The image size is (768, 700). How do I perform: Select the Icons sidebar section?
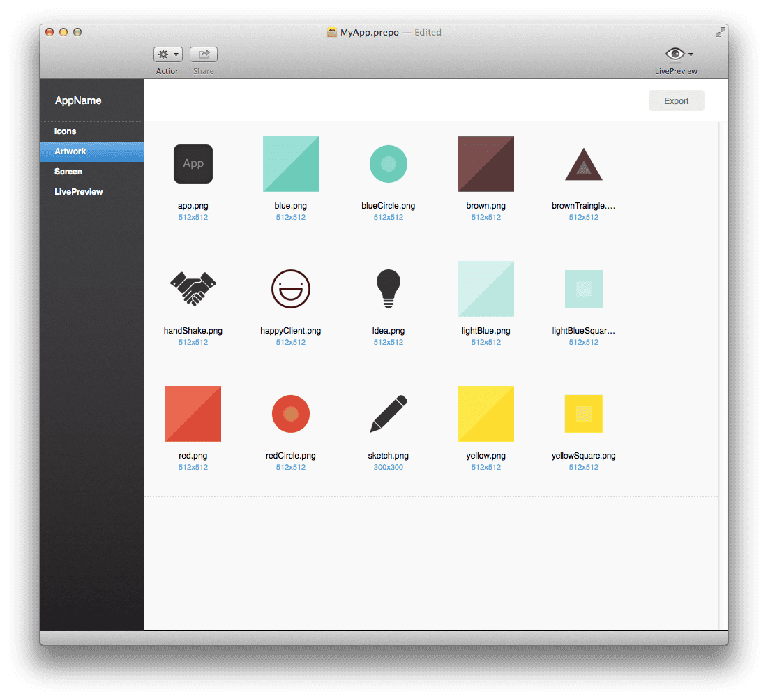coord(92,131)
